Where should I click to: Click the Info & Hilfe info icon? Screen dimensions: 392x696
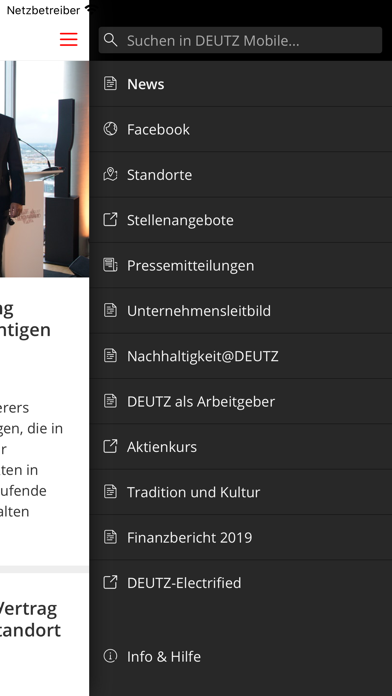pos(110,656)
